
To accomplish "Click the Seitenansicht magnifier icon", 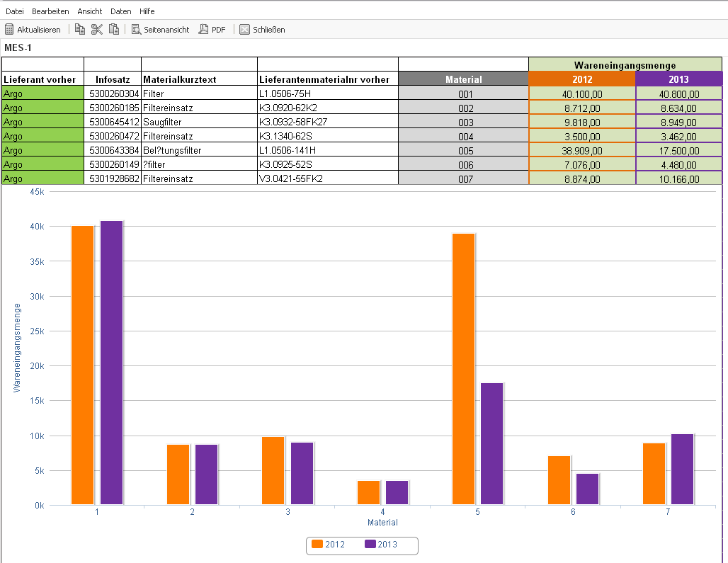I will 136,29.
